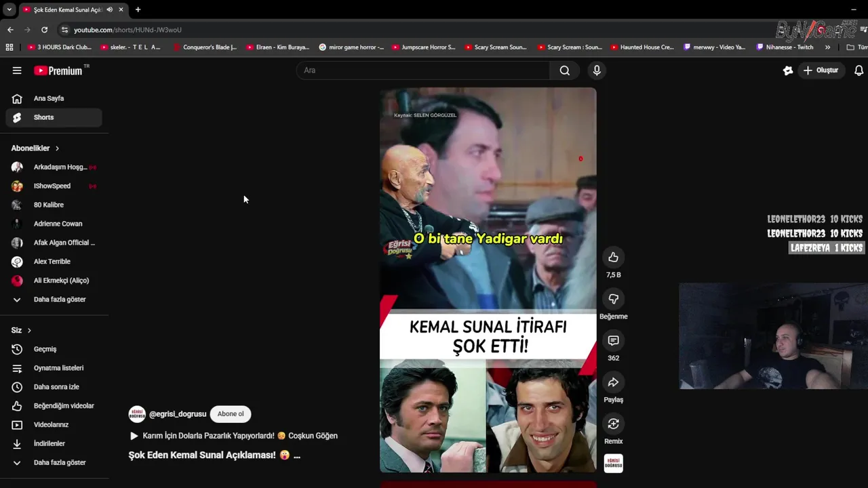Open Afak Algan Official channel
Screen dimensions: 868x488
(54, 243)
